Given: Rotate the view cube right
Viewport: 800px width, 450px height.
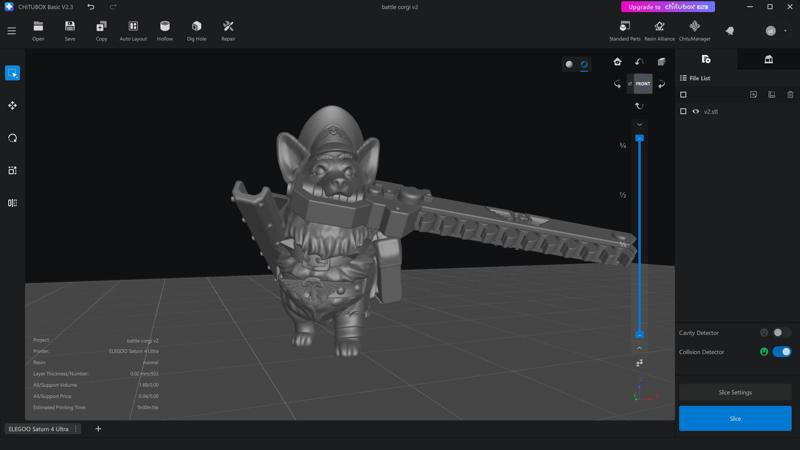Looking at the screenshot, I should (661, 84).
